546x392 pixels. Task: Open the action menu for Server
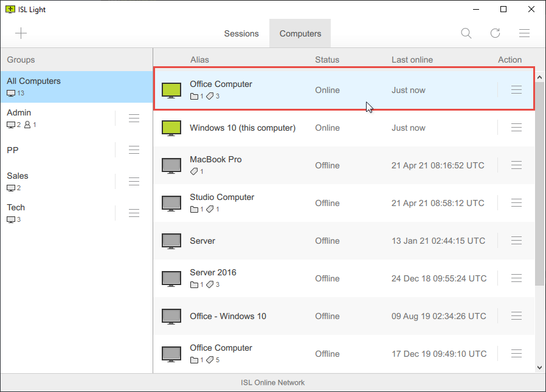pyautogui.click(x=516, y=240)
